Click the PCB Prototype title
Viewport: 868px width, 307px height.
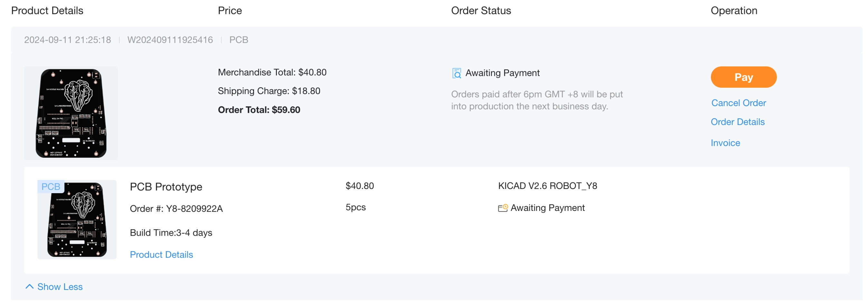[x=166, y=187]
